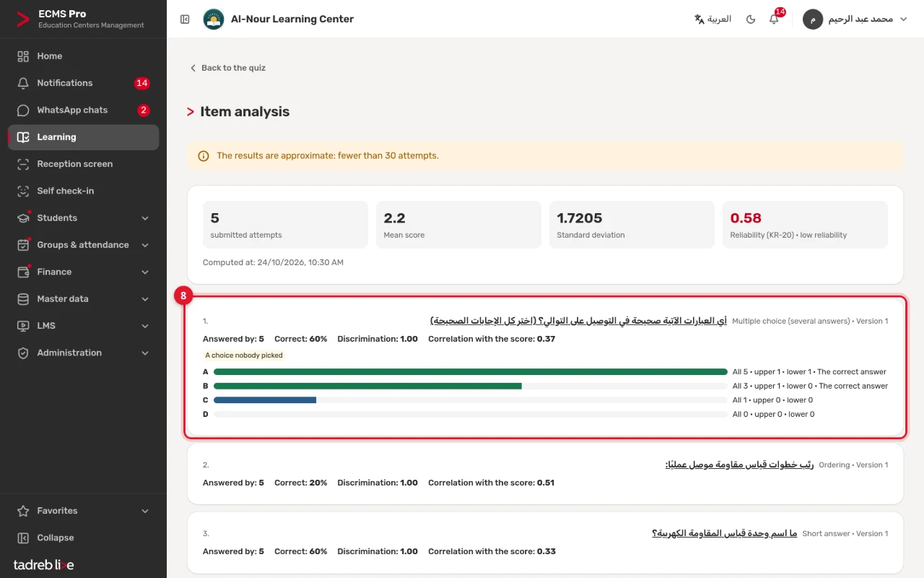924x578 pixels.
Task: Select the Learning sidebar item
Action: pyautogui.click(x=83, y=137)
